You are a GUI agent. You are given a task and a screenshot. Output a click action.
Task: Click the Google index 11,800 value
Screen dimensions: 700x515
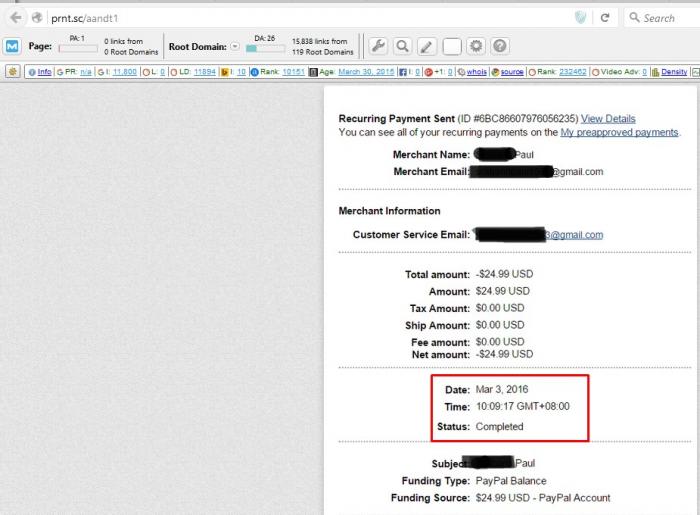tap(125, 71)
